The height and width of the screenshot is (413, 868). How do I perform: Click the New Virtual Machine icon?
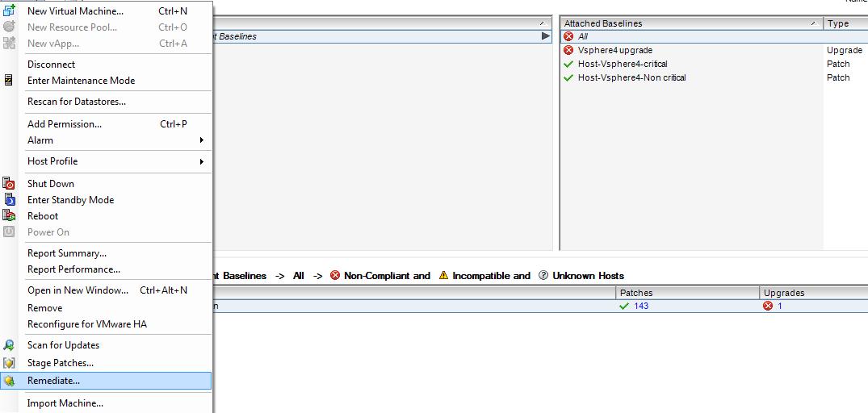click(x=9, y=10)
